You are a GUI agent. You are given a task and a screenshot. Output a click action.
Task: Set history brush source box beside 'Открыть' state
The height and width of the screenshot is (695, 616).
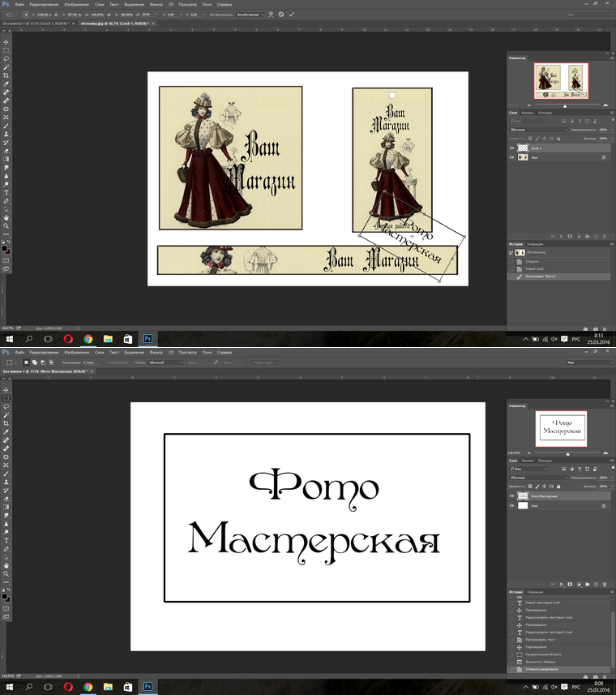click(511, 261)
